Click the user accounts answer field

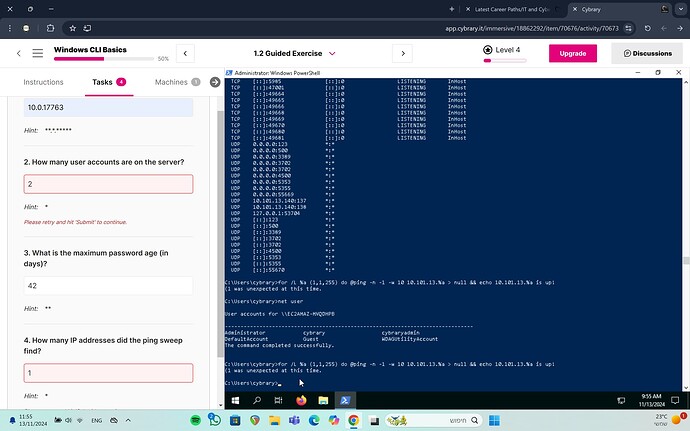(108, 184)
